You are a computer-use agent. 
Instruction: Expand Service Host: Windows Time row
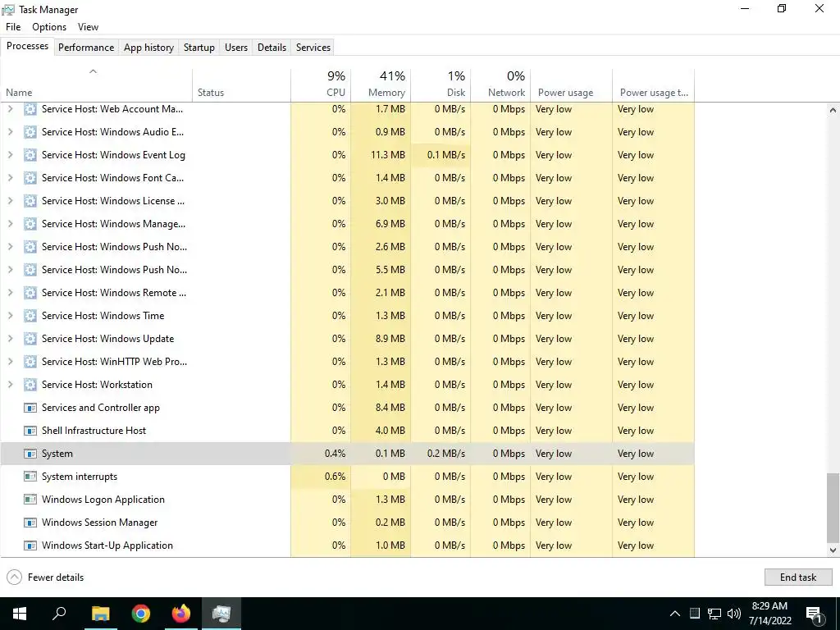pos(10,316)
